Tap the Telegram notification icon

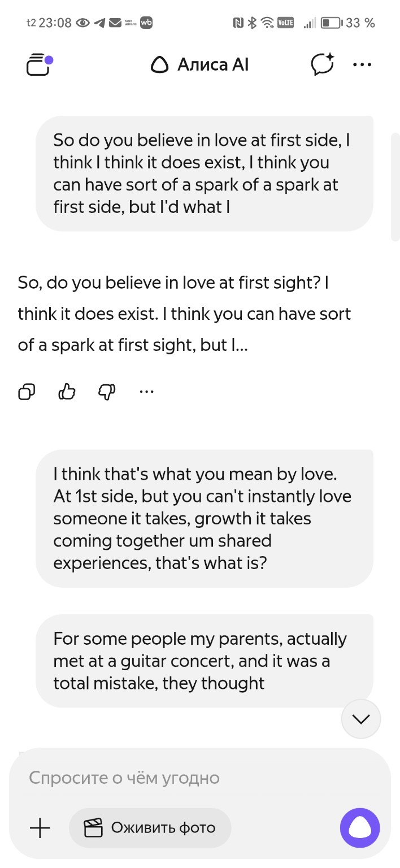point(100,23)
